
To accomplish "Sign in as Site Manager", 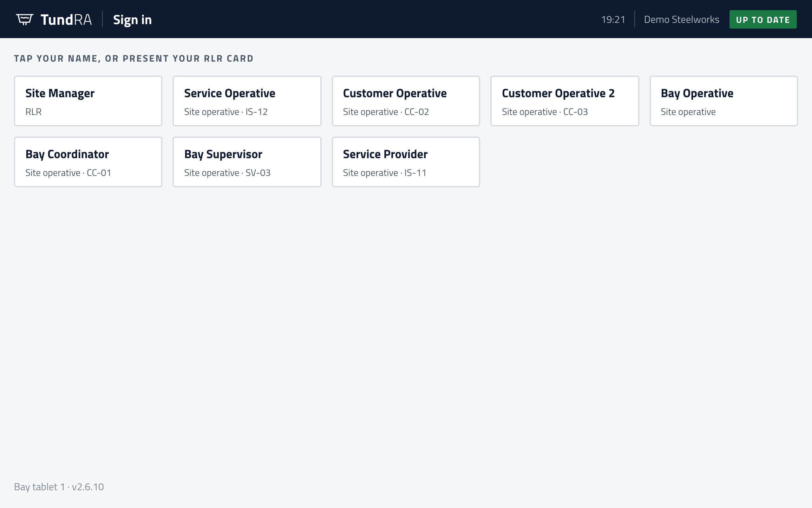I will point(88,101).
